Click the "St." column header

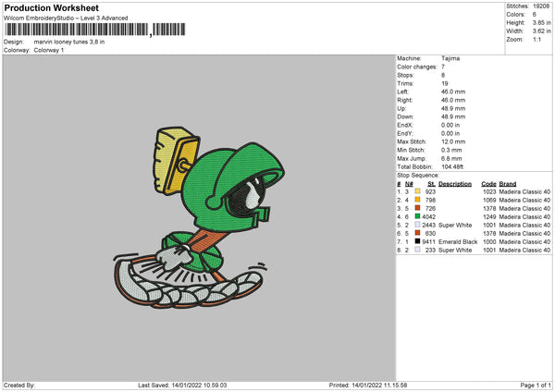(431, 184)
